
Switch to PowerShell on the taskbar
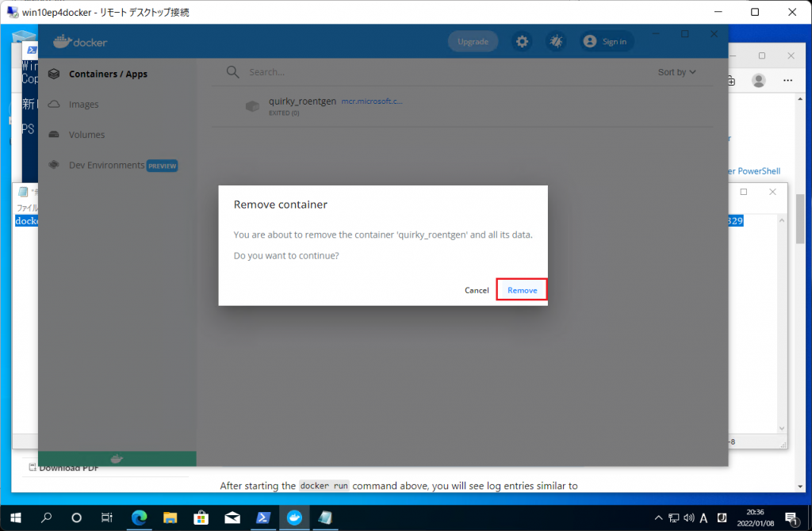pos(263,518)
